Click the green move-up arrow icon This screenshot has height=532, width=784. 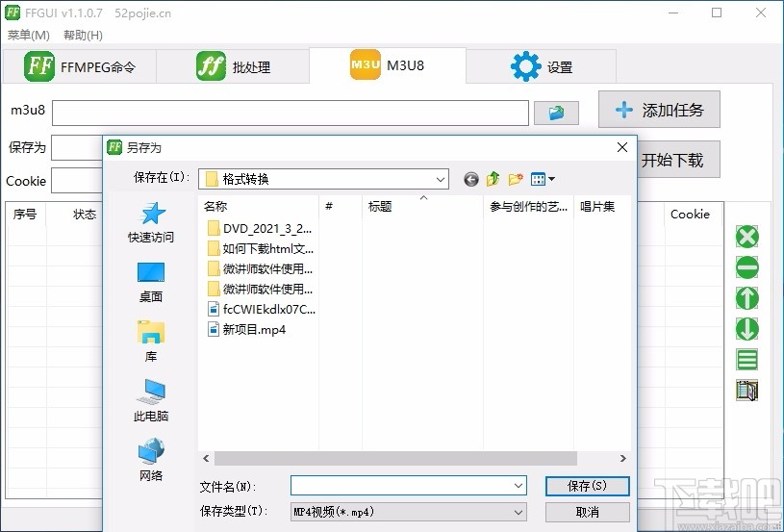[747, 298]
